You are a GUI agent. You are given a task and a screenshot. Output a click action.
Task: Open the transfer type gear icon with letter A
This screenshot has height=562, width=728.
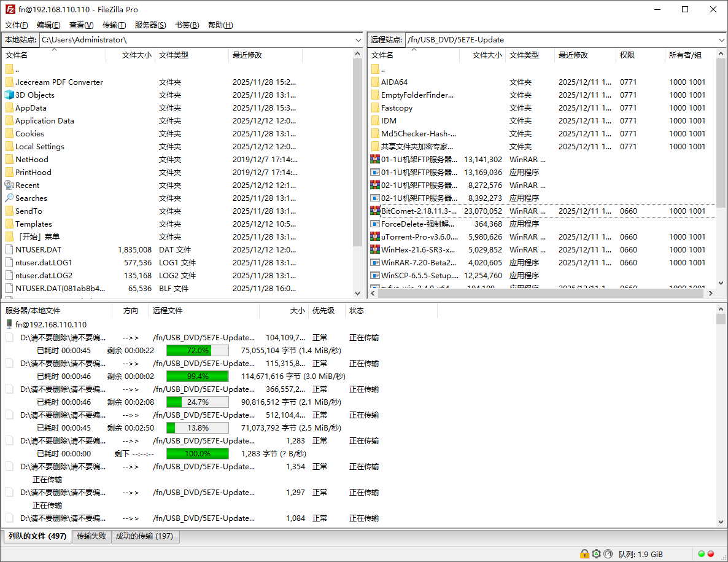596,553
